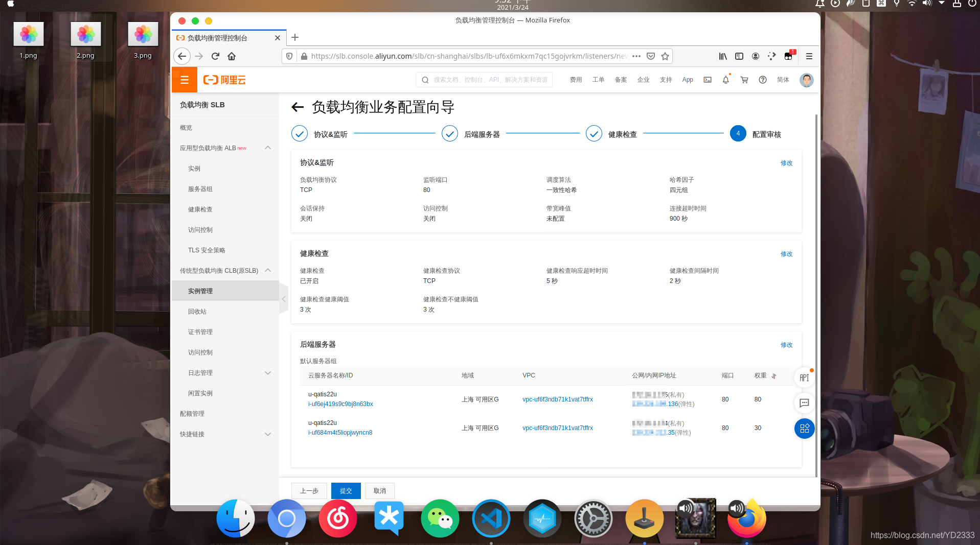Open 概览 in the sidebar
Screen dimensions: 980x545
pyautogui.click(x=186, y=128)
